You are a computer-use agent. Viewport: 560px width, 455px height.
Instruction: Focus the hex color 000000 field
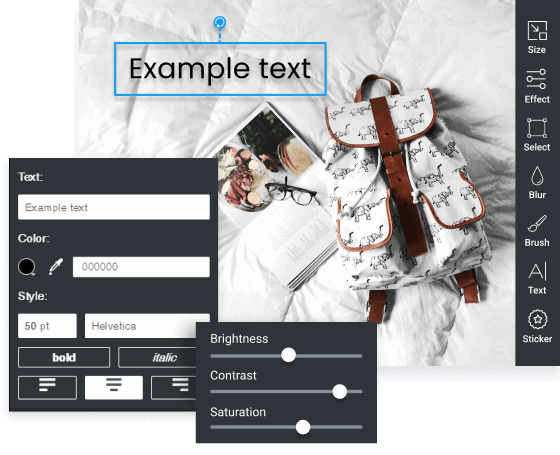(x=141, y=267)
